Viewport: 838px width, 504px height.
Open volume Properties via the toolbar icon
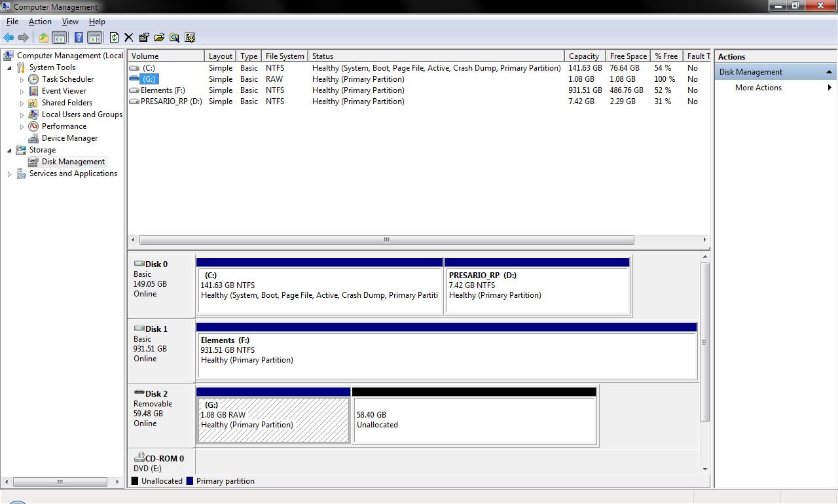click(x=143, y=37)
